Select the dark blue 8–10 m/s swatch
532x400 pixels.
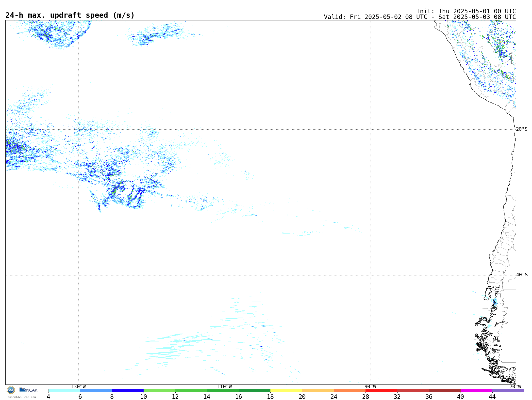point(128,391)
